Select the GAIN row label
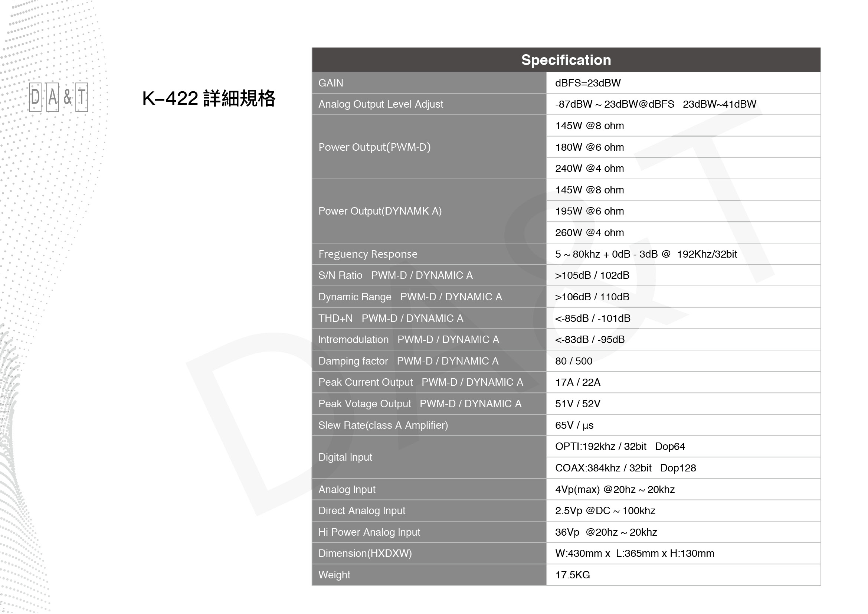 (331, 83)
